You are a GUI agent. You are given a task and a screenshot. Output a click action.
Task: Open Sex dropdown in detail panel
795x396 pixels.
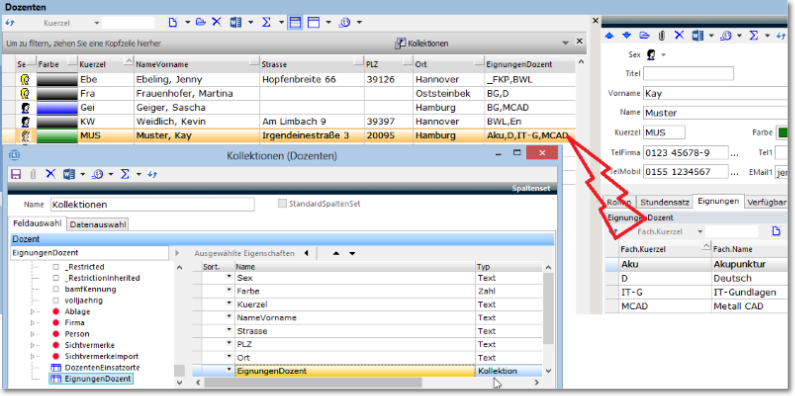coord(664,55)
